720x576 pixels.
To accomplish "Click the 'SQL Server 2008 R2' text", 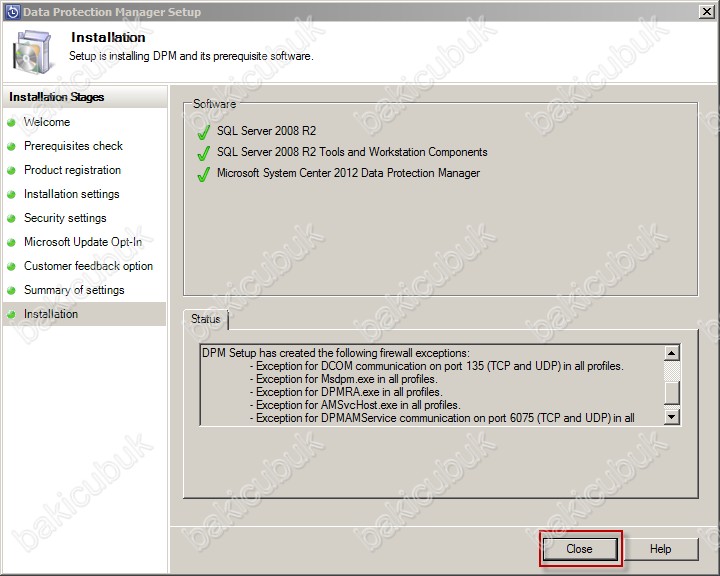I will point(266,131).
